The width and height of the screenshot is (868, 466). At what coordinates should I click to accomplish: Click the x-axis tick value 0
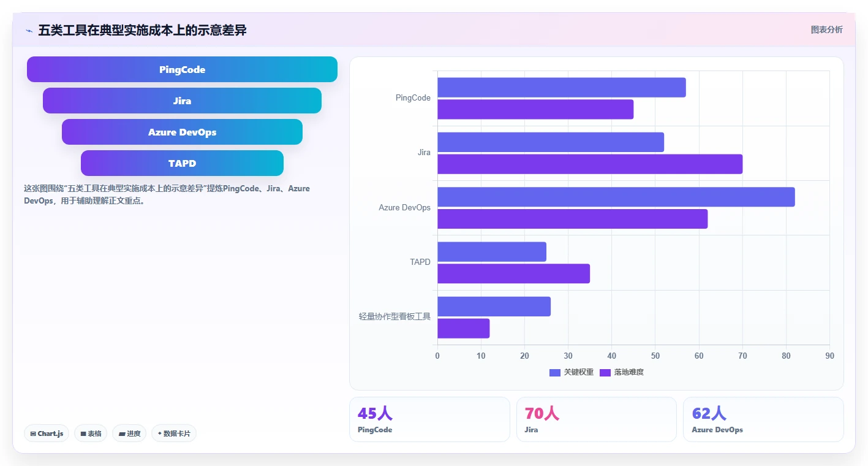(437, 356)
